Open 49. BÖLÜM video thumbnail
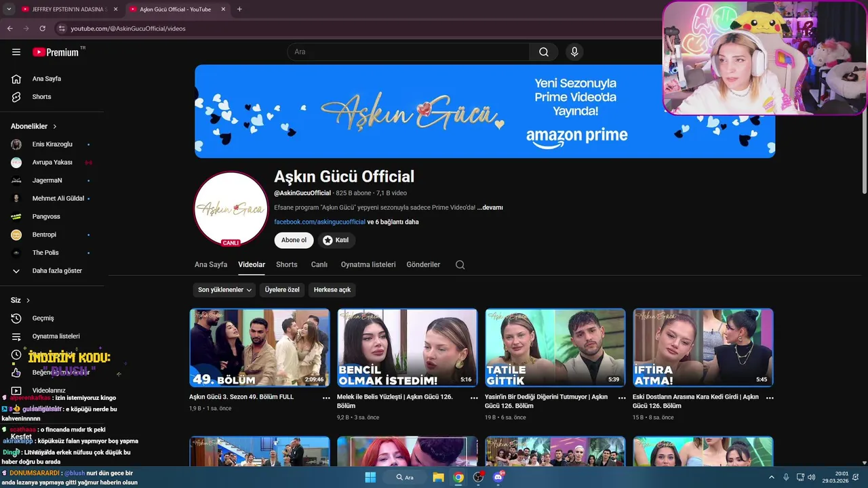 260,348
